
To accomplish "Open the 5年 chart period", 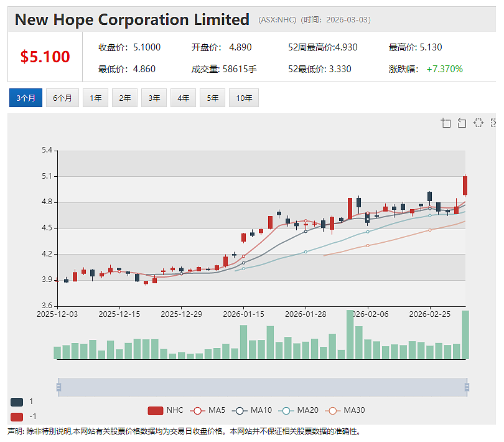I will pyautogui.click(x=212, y=98).
